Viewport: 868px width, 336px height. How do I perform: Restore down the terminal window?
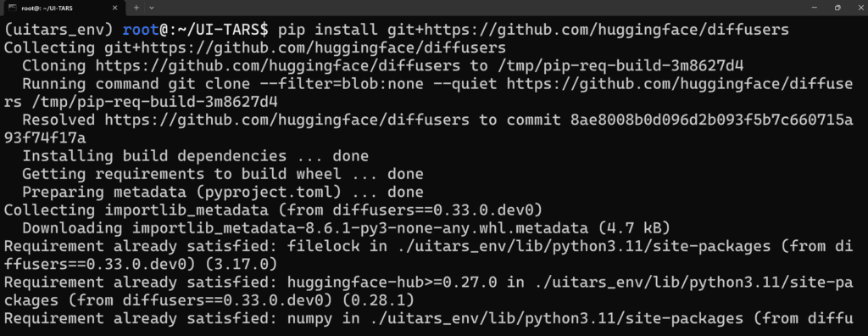point(837,8)
